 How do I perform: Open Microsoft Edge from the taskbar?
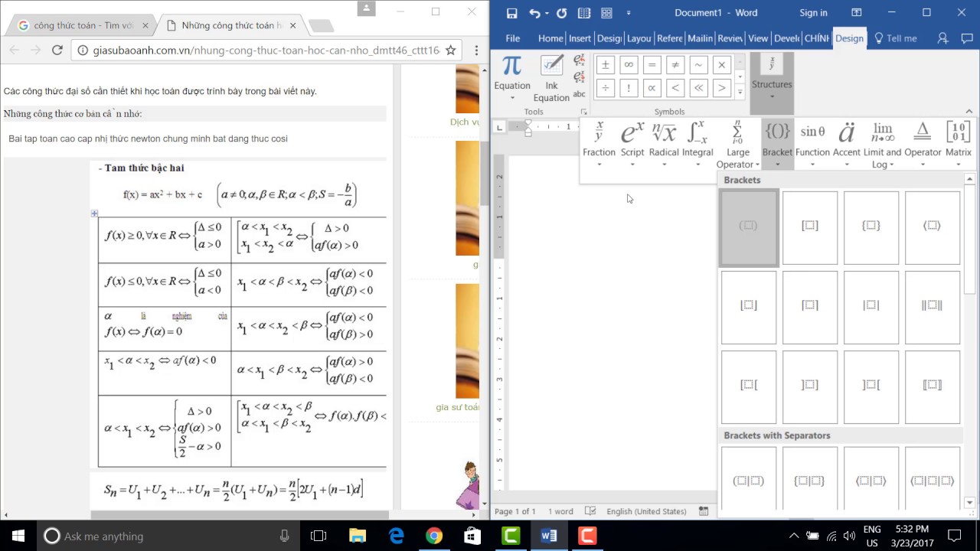click(396, 536)
